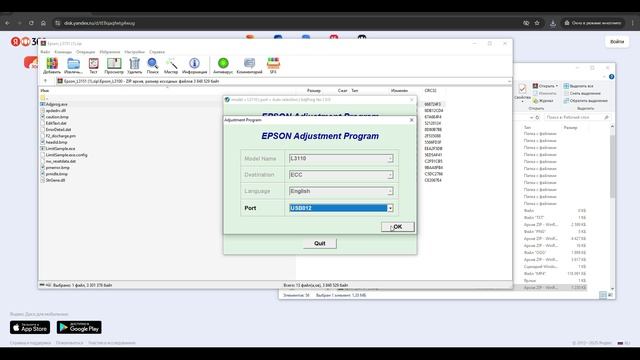
Task: Click the Explorer help question-mark icon
Action: (x=611, y=77)
